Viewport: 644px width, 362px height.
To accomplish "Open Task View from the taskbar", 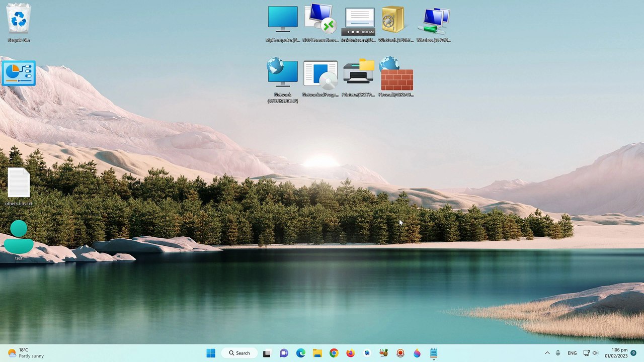I will click(267, 353).
